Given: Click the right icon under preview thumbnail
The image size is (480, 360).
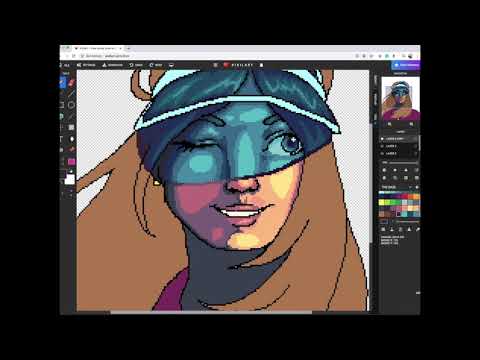Looking at the screenshot, I should [x=411, y=124].
